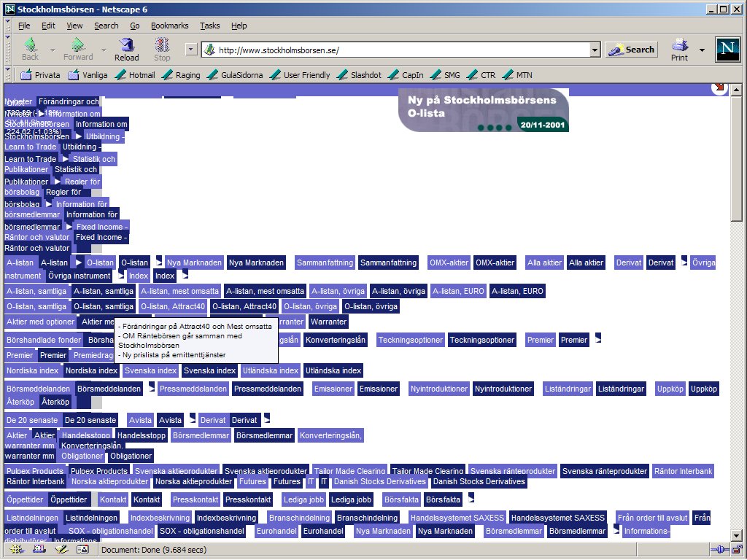Open the GulaSidorna bookmark
Screen dimensions: 747x560
coord(236,75)
